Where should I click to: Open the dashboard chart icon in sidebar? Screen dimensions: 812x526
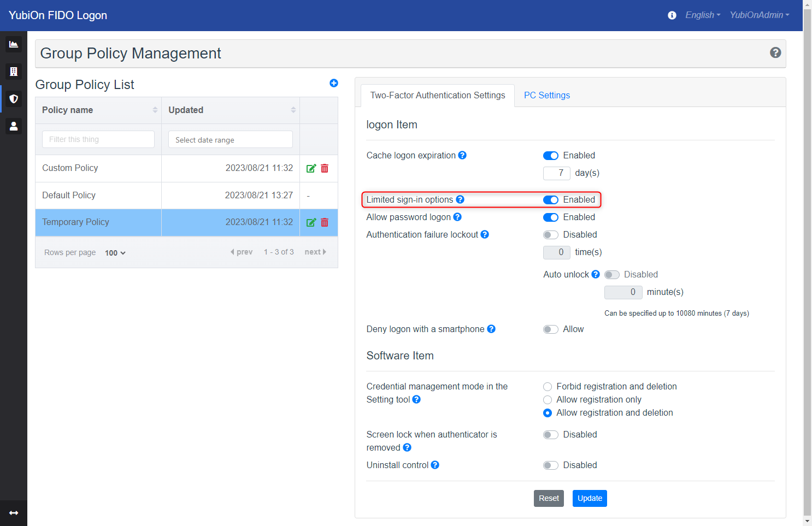tap(14, 44)
